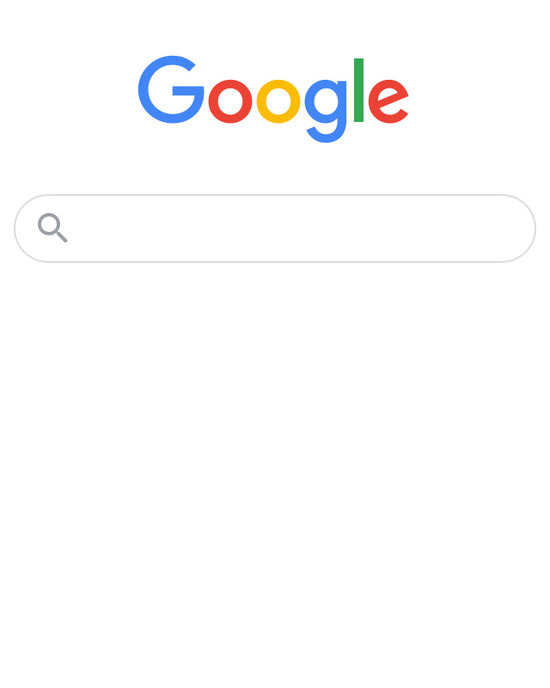
Task: Click the lens circle of the search icon
Action: click(x=49, y=224)
